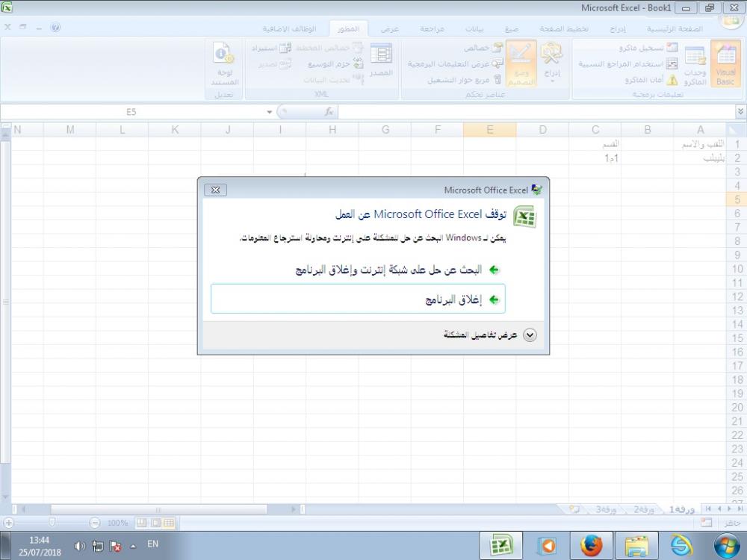Select cell A1 containing 'اللقب والاسم'
The width and height of the screenshot is (747, 560).
coord(700,144)
